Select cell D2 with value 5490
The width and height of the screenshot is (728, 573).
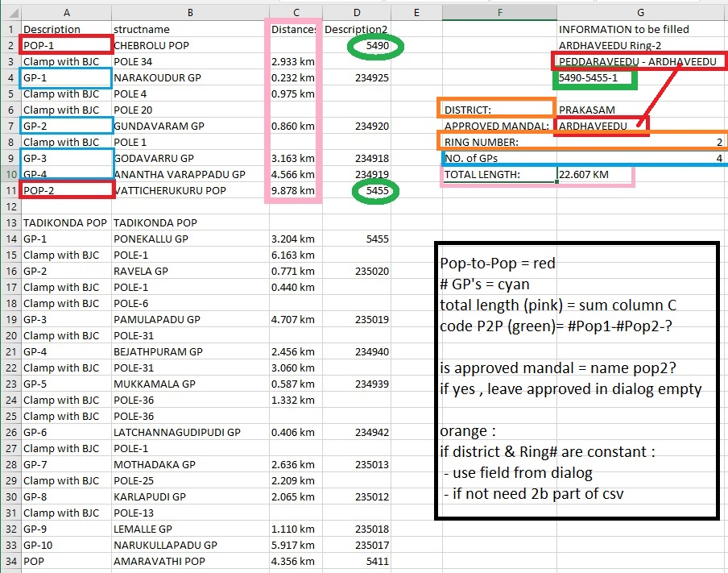pyautogui.click(x=357, y=46)
